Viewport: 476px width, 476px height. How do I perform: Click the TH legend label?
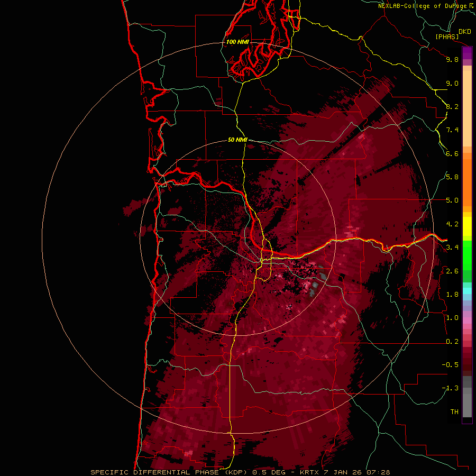[454, 411]
